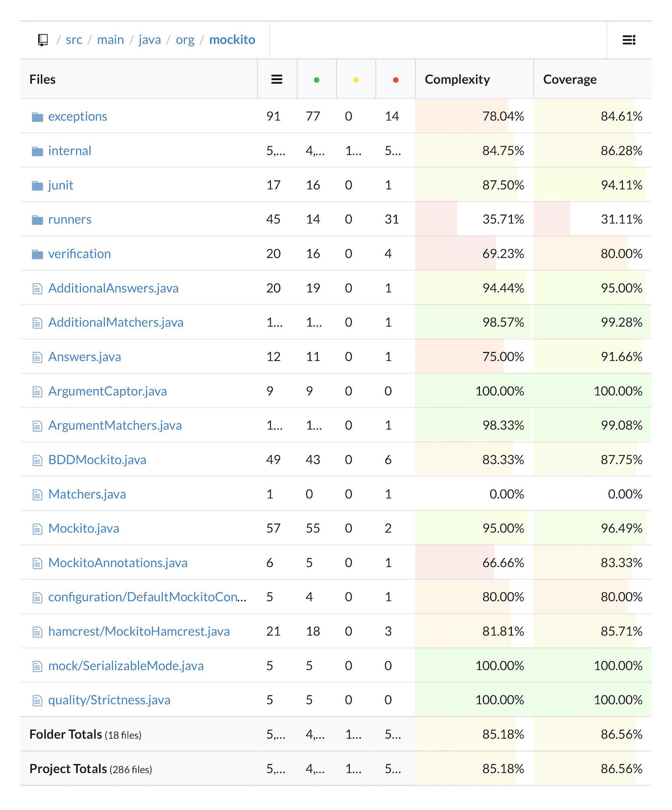
Task: Sort table by Coverage column
Action: pos(570,79)
